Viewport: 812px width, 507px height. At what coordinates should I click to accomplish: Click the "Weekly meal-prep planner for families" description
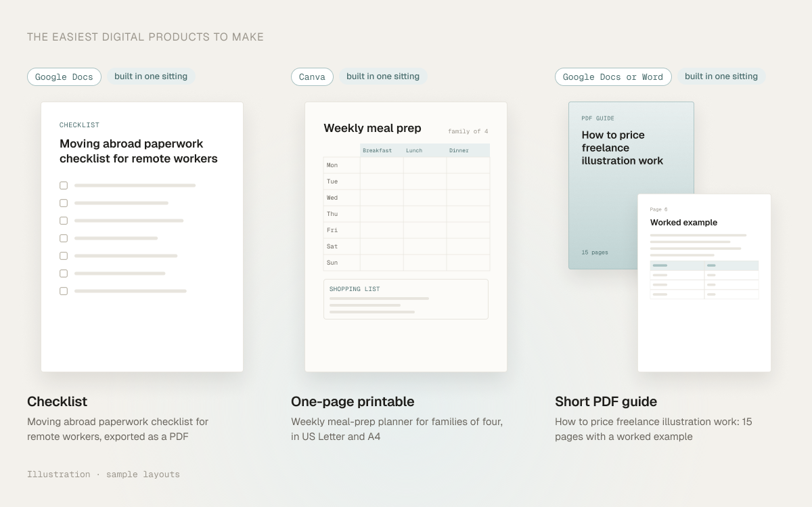397,429
